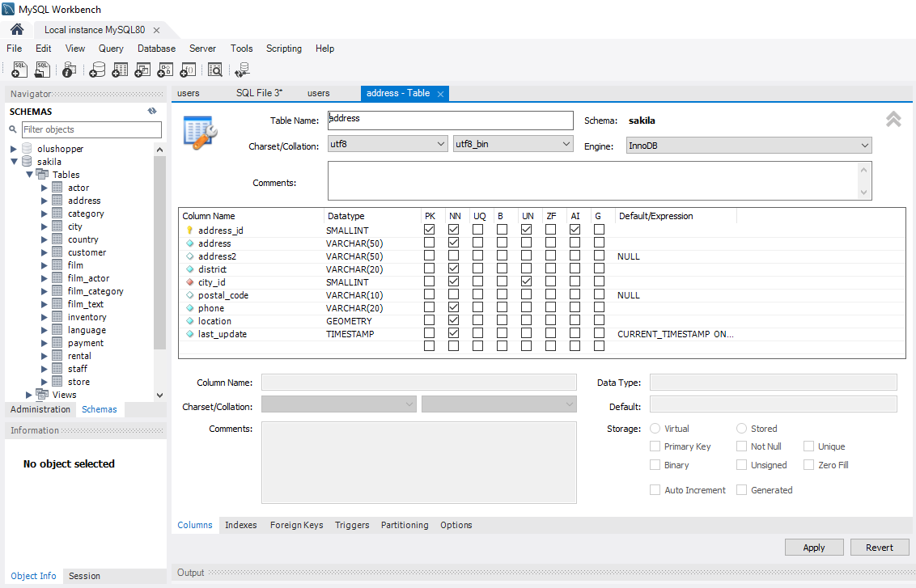916x588 pixels.
Task: Click the Tables folder icon
Action: pyautogui.click(x=42, y=174)
